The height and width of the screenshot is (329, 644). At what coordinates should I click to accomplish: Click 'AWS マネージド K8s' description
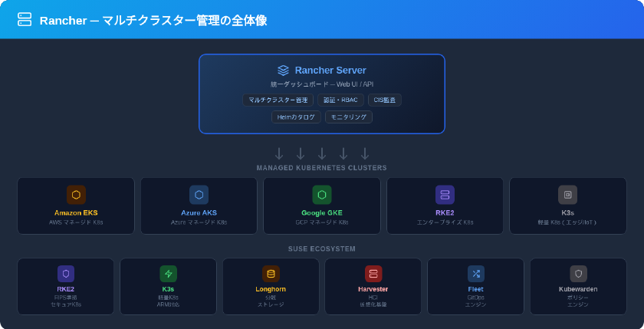tap(76, 222)
